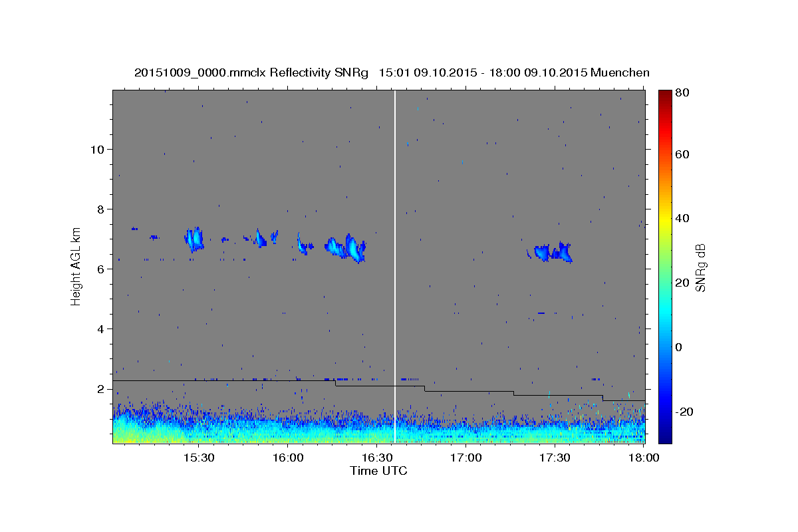
Task: Click the 17:30 time tick label
Action: (x=555, y=458)
